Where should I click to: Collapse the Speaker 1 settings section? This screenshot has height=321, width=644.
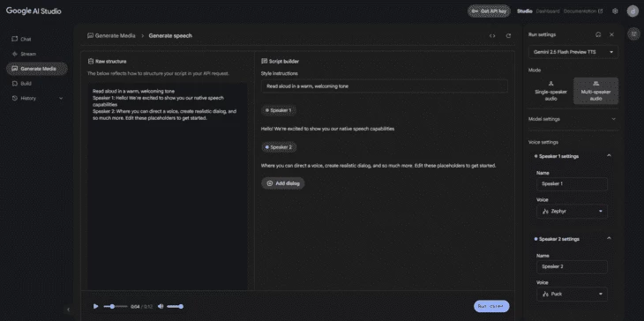pyautogui.click(x=609, y=156)
